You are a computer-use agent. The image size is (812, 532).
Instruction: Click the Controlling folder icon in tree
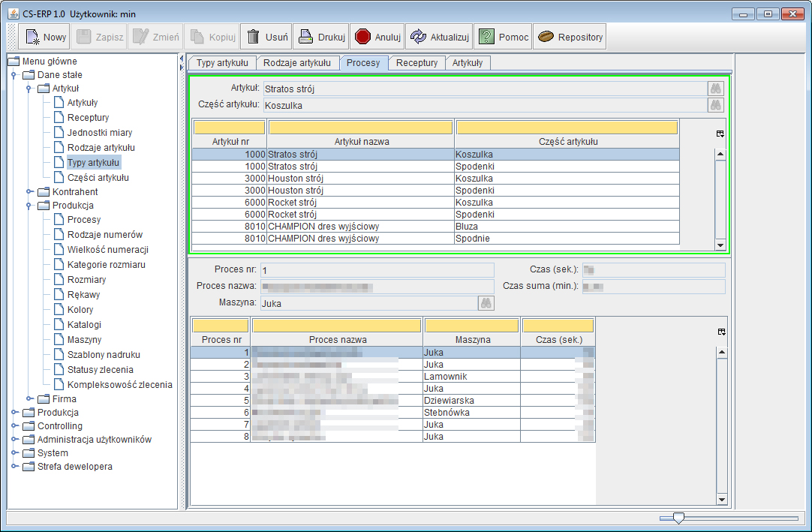[x=29, y=425]
